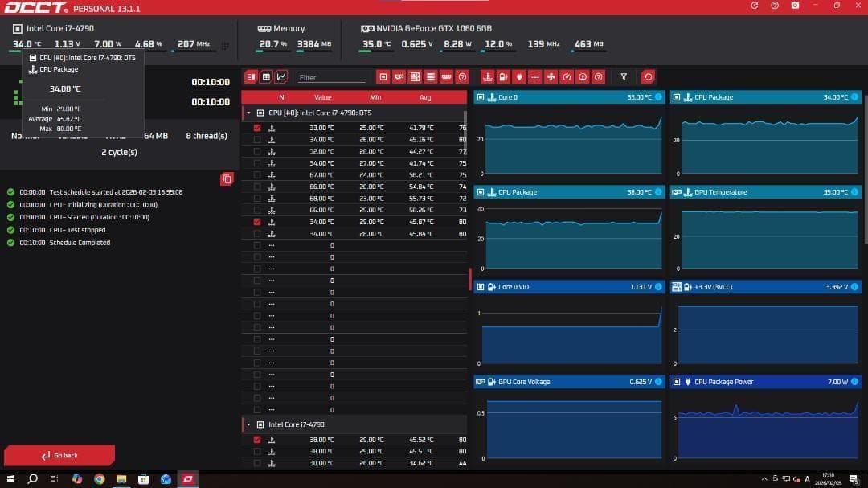The image size is (868, 488).
Task: Click the GPU Core Voltage graph header
Action: 569,382
